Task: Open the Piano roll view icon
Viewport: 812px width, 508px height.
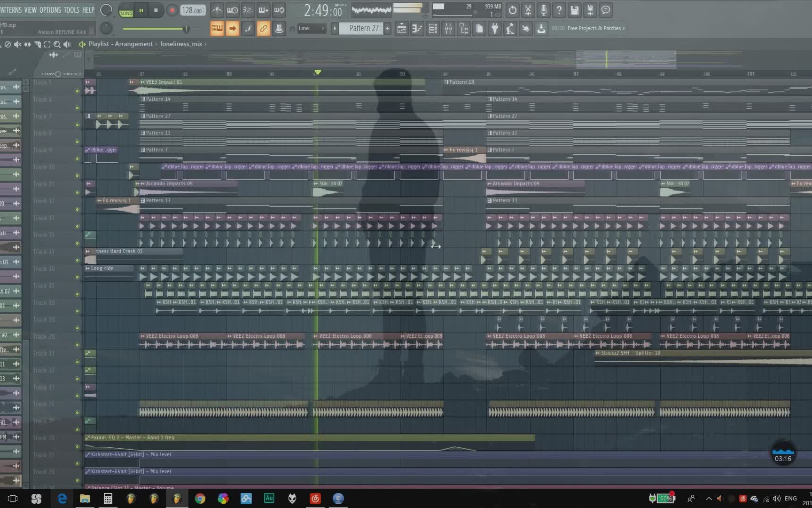Action: tap(417, 29)
